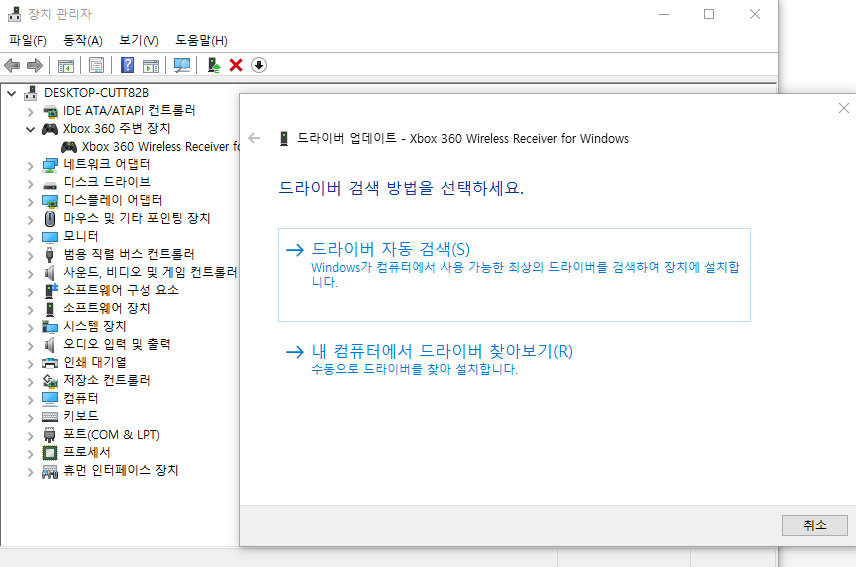
Task: Toggle the action pane toolbar icon
Action: coord(151,65)
